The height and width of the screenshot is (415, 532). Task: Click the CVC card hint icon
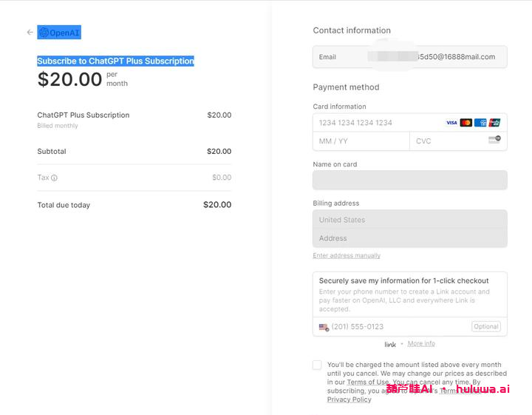(494, 140)
